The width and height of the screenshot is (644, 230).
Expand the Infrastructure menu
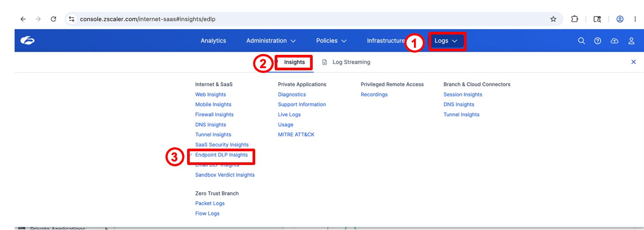pos(386,41)
